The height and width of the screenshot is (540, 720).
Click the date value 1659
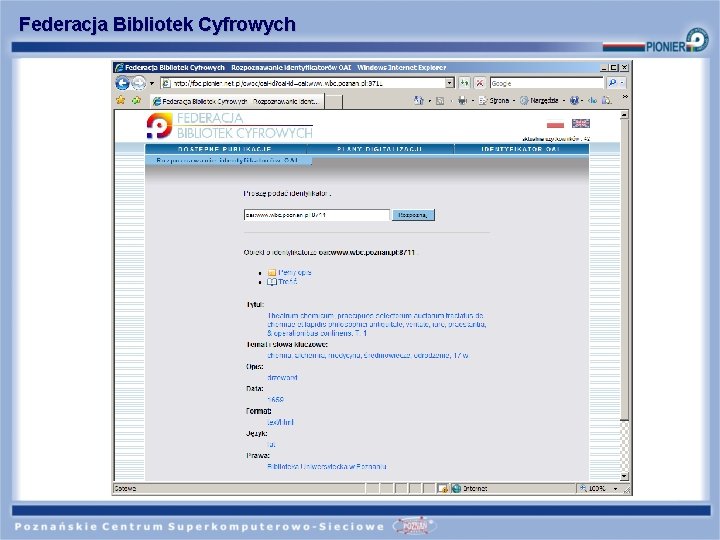tap(276, 399)
